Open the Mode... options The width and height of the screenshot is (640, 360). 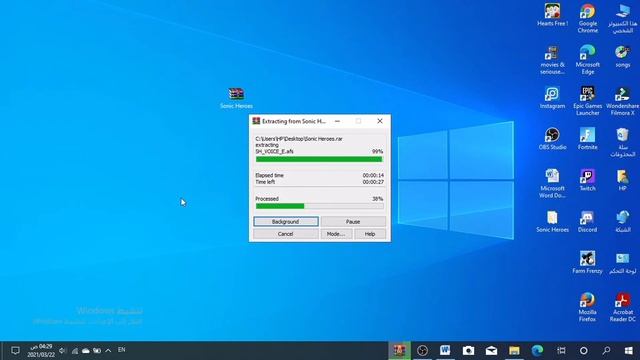(336, 234)
